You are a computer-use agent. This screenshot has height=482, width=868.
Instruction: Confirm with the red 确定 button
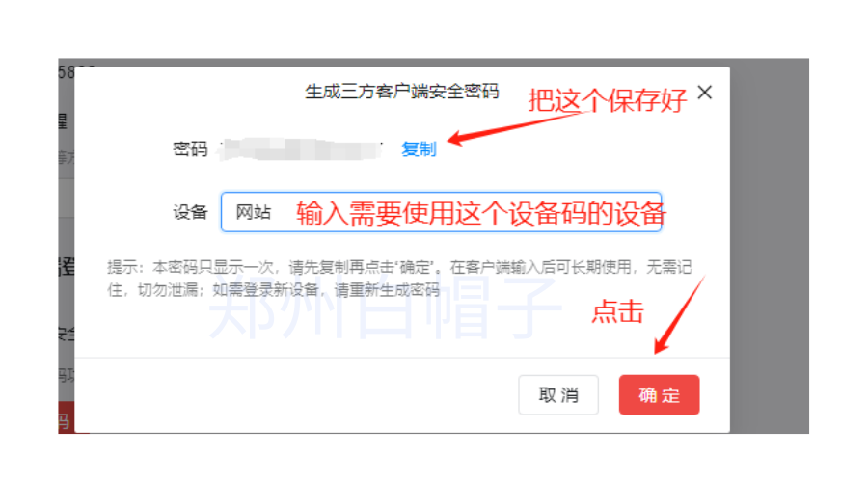pos(659,394)
